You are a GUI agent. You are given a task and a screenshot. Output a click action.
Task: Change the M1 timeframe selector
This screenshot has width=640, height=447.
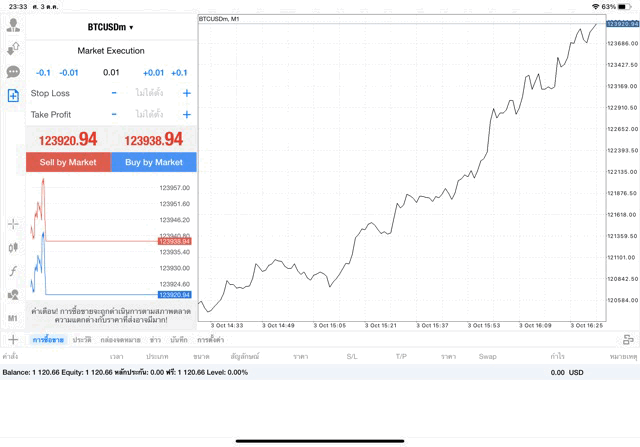tap(13, 318)
